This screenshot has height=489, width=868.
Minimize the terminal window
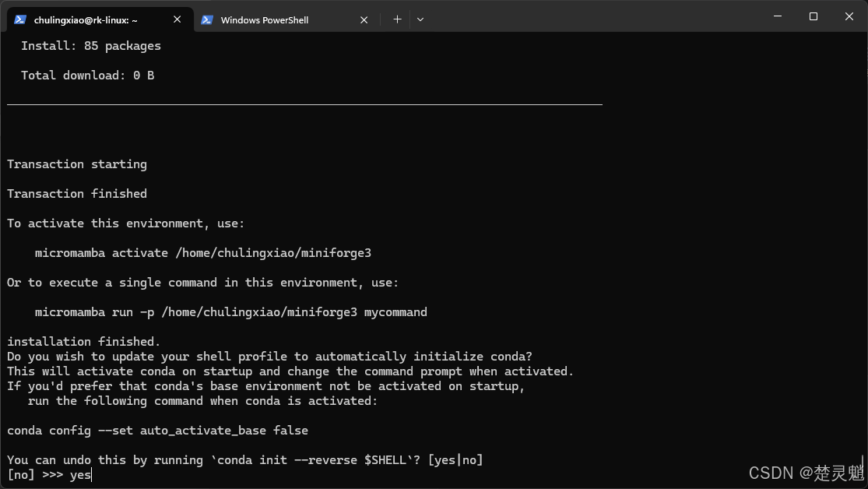[778, 16]
